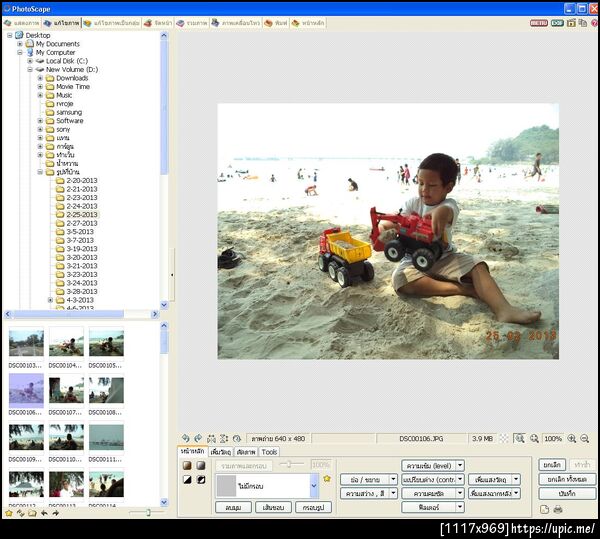
Task: Click the forward arrow below the thumbnails
Action: (x=55, y=513)
